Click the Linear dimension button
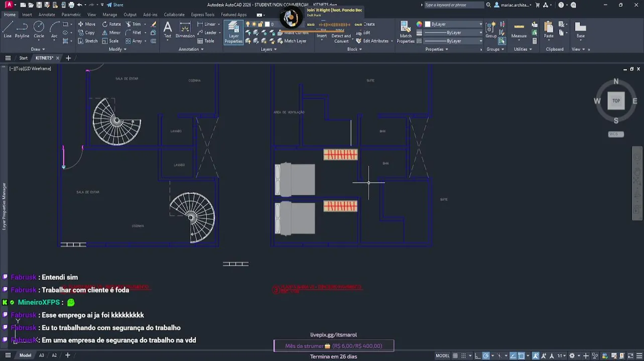The image size is (644, 361). pos(207,24)
